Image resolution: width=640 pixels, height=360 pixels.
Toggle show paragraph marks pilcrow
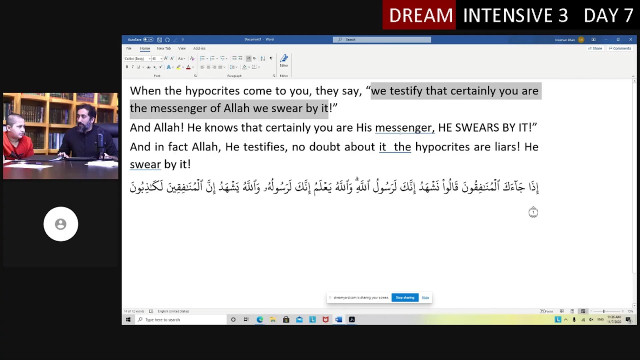(271, 58)
